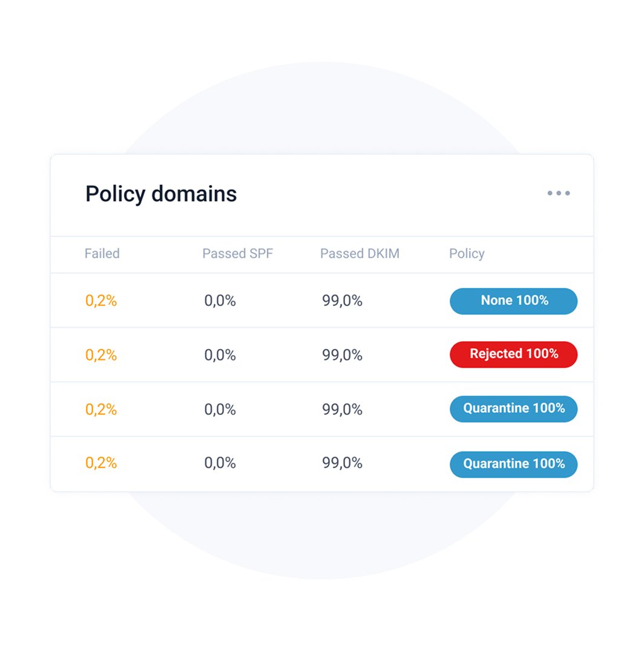This screenshot has width=644, height=646.
Task: Click Passed DKIM 99,0% in None row
Action: pos(342,301)
